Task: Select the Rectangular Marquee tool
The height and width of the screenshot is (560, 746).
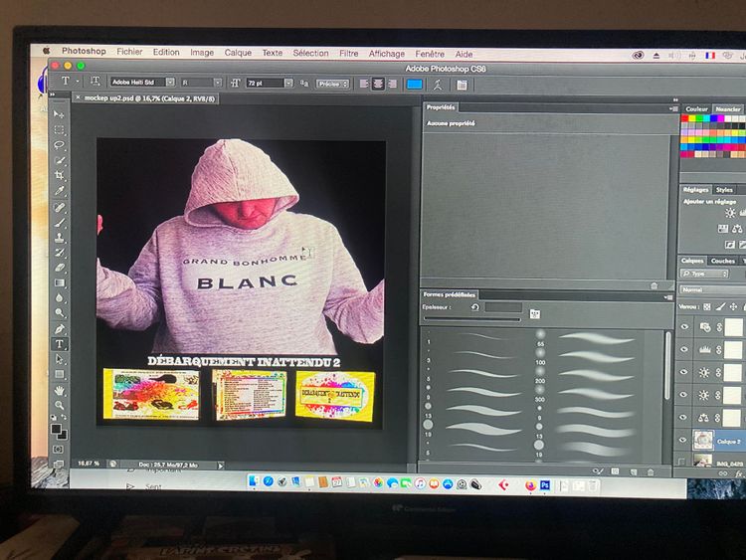Action: tap(59, 130)
